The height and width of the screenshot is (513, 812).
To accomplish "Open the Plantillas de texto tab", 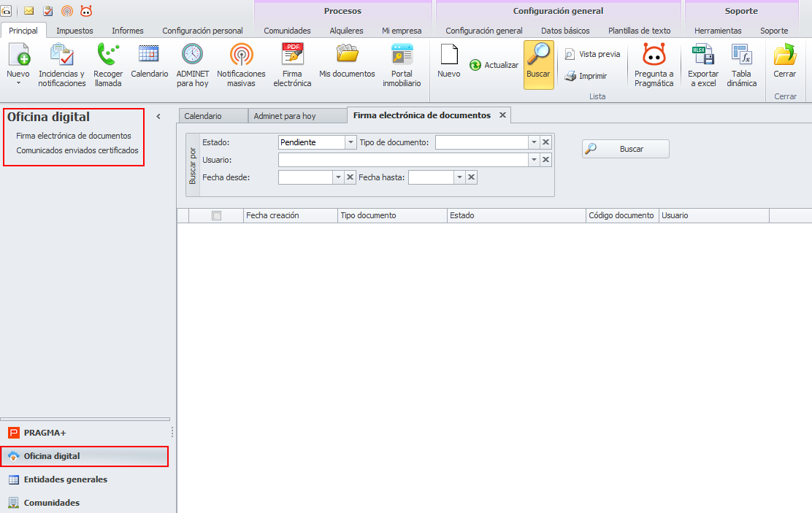I will coord(640,31).
